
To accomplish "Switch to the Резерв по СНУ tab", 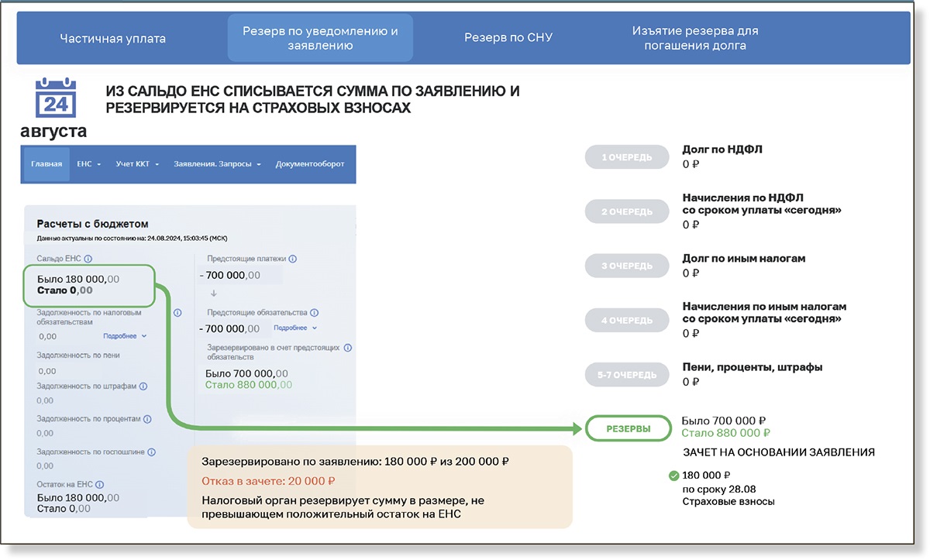I will coord(508,38).
